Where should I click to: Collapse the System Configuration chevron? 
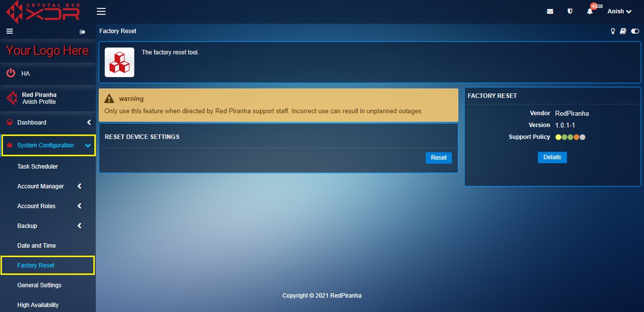[88, 145]
